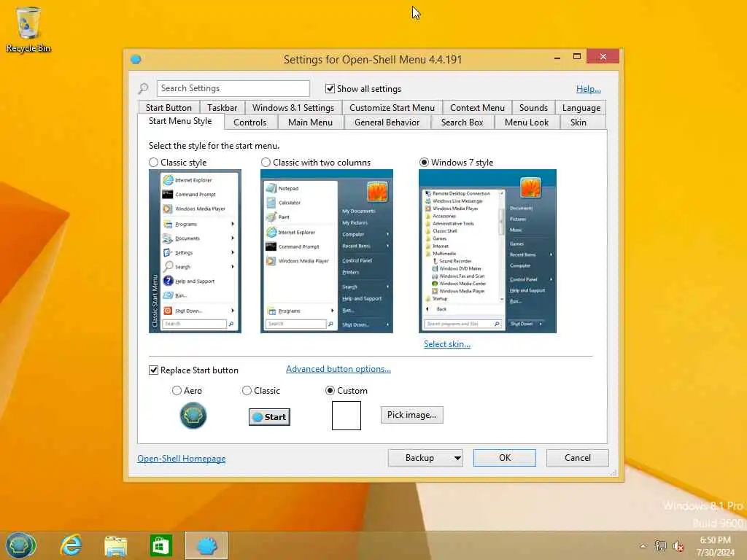Open Windows Store from taskbar
Screen dimensions: 747x560
click(160, 545)
